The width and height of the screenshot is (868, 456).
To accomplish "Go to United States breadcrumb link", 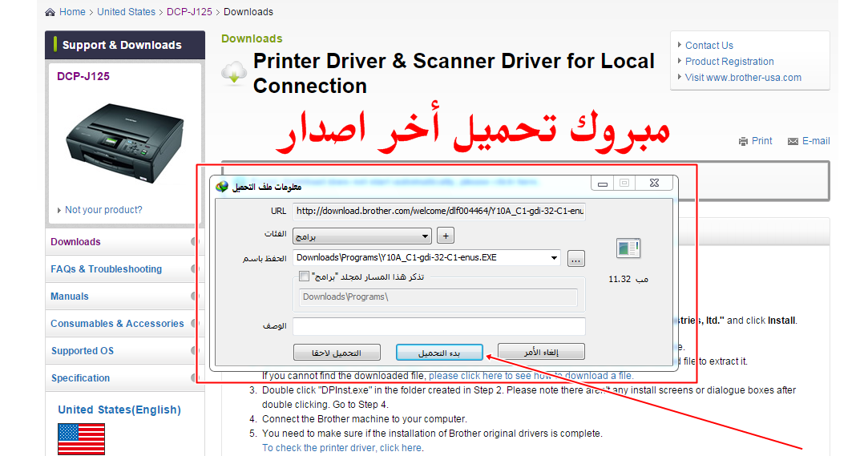I will pyautogui.click(x=126, y=12).
